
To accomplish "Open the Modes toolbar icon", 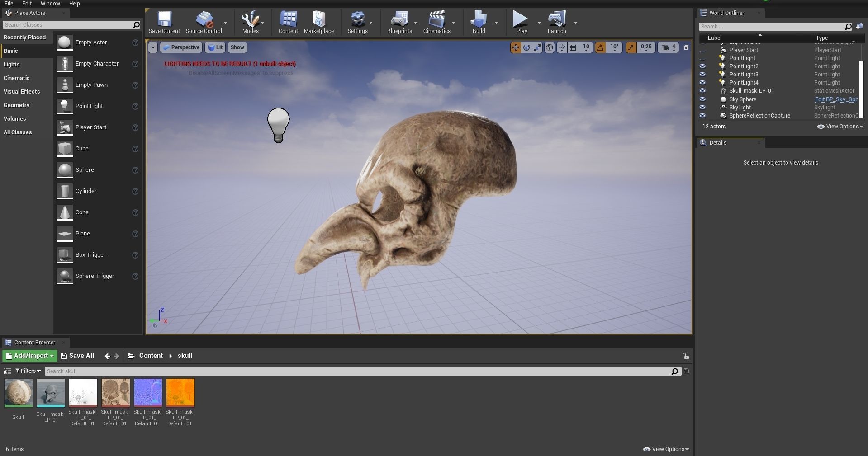I will [x=250, y=19].
